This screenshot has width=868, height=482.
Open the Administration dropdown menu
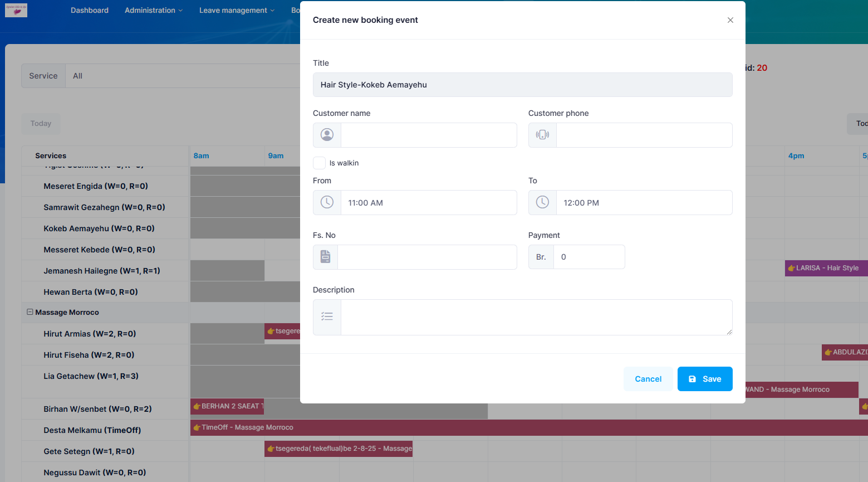pyautogui.click(x=153, y=10)
